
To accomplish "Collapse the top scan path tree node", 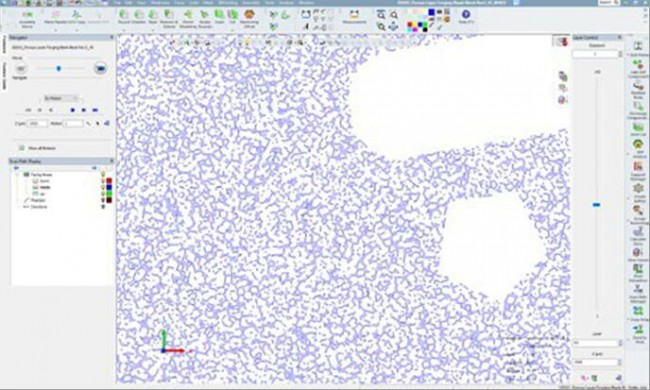I will pyautogui.click(x=17, y=175).
